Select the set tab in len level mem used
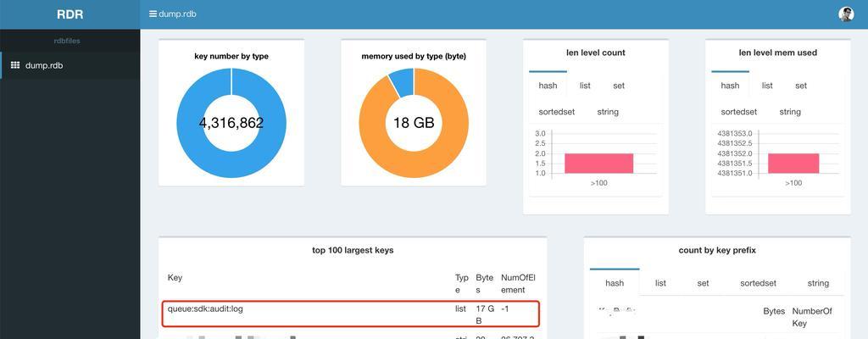The image size is (868, 339). coord(800,86)
